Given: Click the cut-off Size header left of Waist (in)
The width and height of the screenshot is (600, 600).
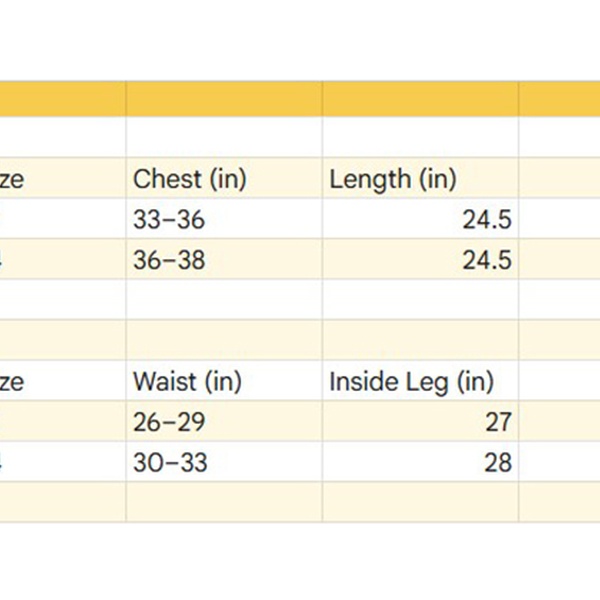Looking at the screenshot, I should (x=62, y=381).
